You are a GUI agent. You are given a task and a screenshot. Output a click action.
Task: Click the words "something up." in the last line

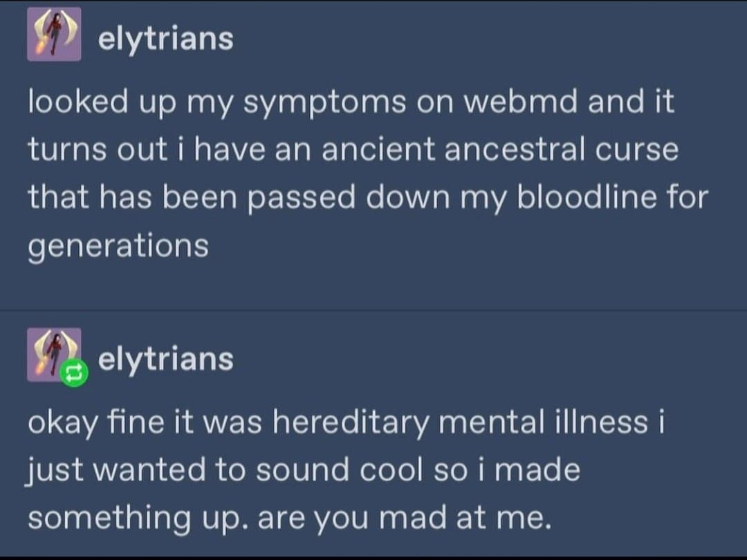click(137, 517)
